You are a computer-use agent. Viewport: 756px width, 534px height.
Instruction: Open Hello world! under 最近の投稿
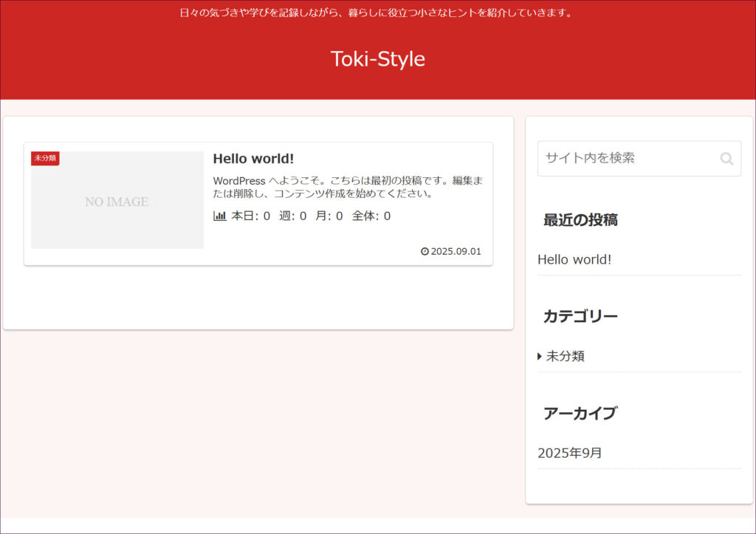(574, 259)
